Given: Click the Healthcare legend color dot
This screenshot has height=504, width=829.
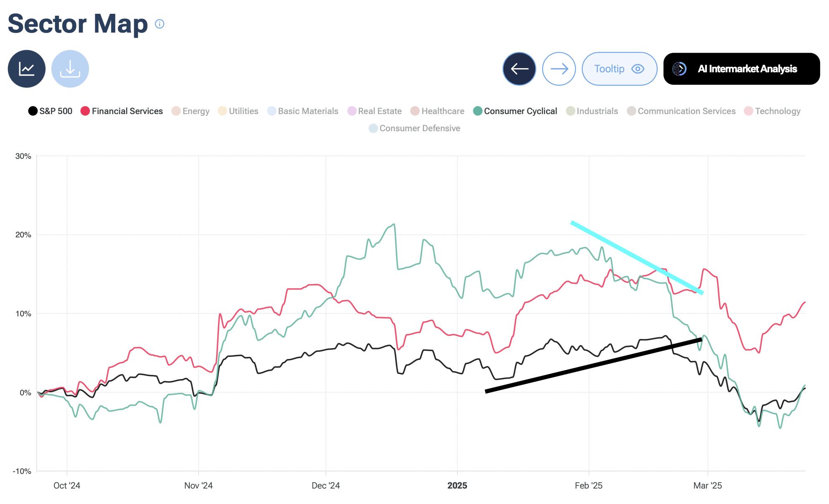Looking at the screenshot, I should [415, 111].
